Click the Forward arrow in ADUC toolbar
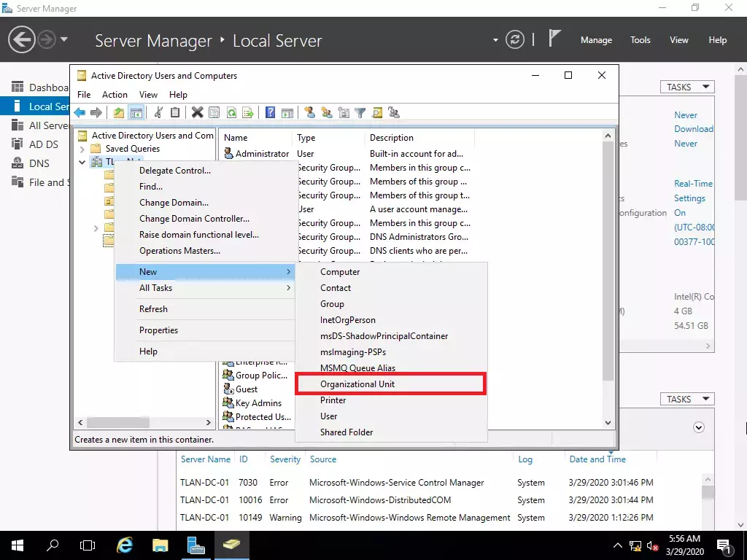Image resolution: width=747 pixels, height=560 pixels. point(96,113)
